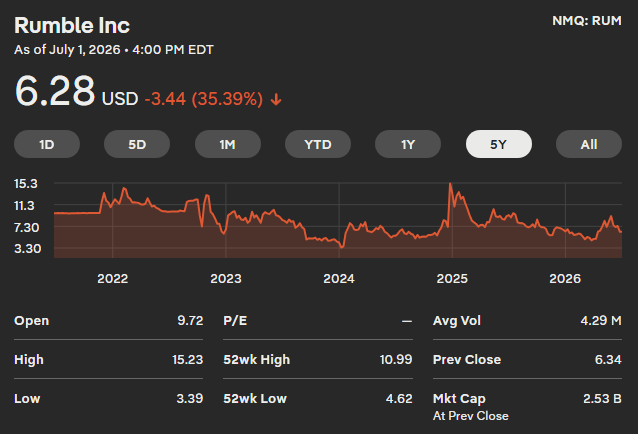This screenshot has width=638, height=434.
Task: Click the 2022 axis label
Action: click(113, 279)
